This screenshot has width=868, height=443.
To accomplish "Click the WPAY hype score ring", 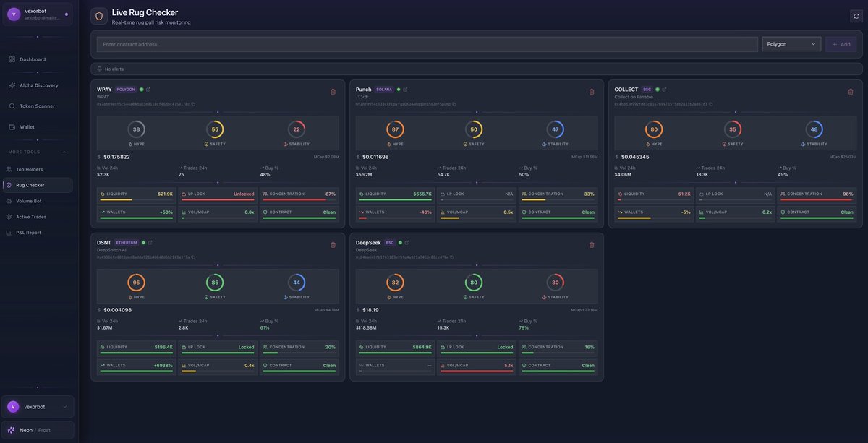I will click(x=136, y=129).
